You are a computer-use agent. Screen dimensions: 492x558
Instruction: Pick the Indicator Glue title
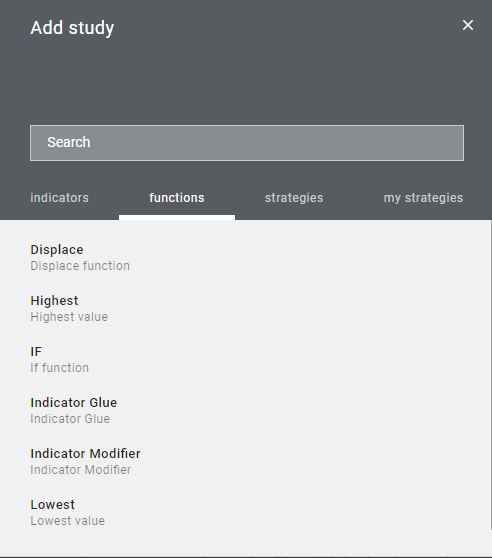click(74, 402)
